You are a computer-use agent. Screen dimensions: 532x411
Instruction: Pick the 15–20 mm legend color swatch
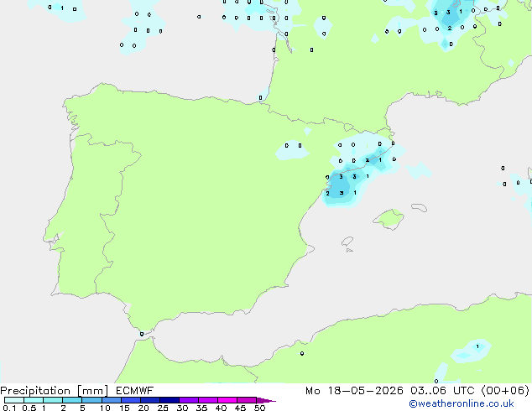130,400
